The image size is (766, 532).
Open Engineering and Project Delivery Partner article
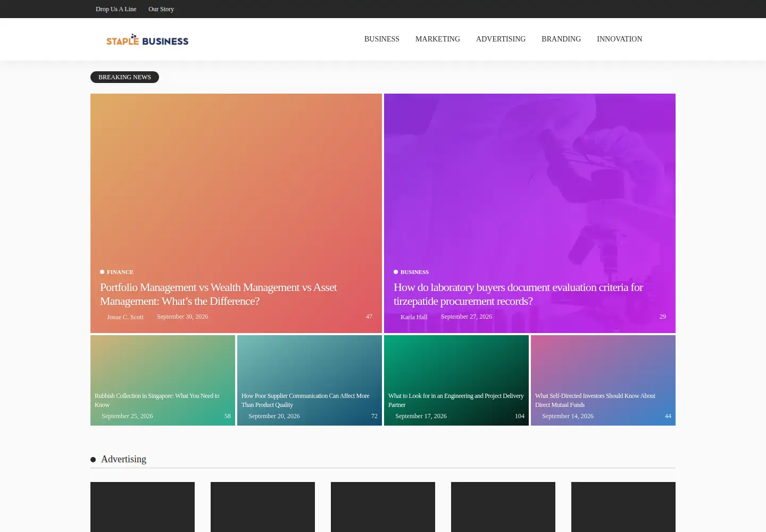coord(456,400)
